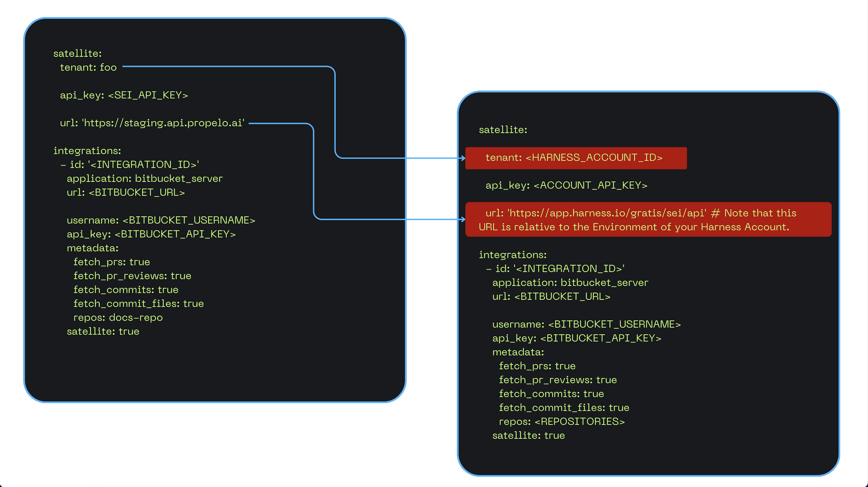Click 'fetch_pr_reviews: true' in left panel
Screen dimensions: 868x487
click(x=132, y=276)
